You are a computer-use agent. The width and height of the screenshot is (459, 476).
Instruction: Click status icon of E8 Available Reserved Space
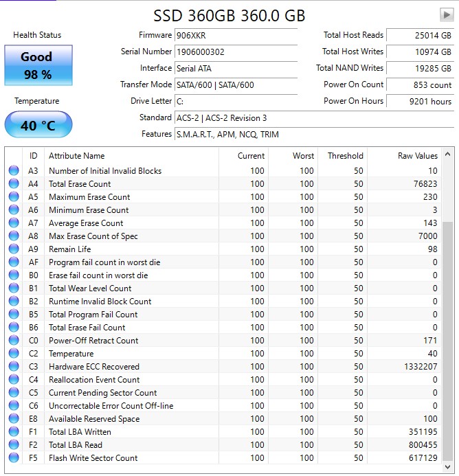pyautogui.click(x=14, y=418)
